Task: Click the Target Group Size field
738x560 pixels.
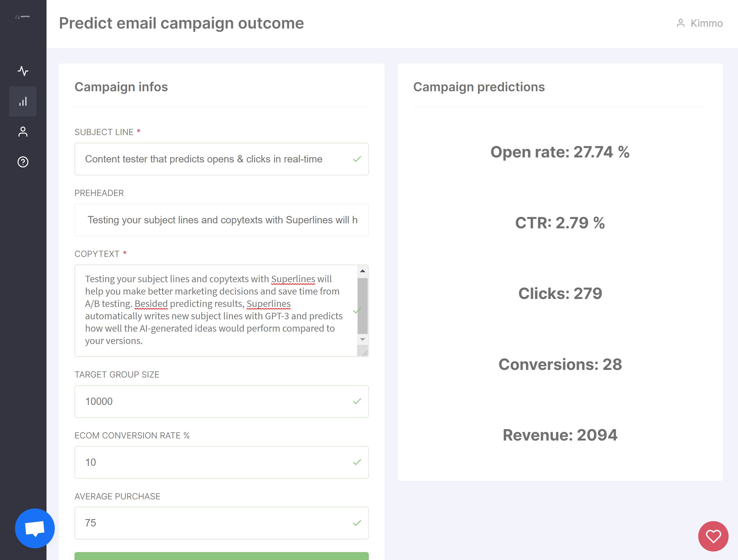Action: pos(213,401)
